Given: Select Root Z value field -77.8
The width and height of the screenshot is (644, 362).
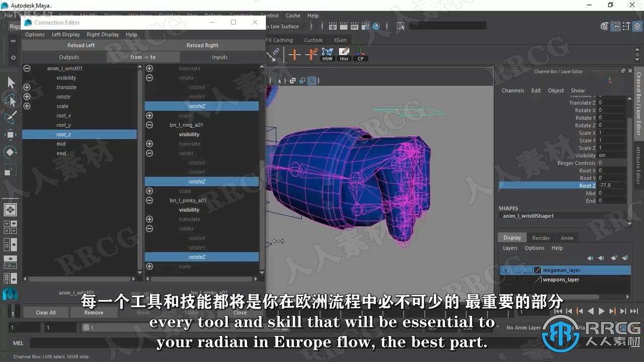Looking at the screenshot, I should (x=612, y=186).
